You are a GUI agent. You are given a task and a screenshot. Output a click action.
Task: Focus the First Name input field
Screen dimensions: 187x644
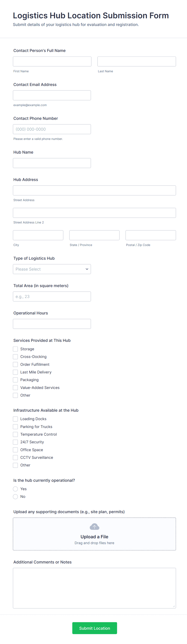(52, 61)
